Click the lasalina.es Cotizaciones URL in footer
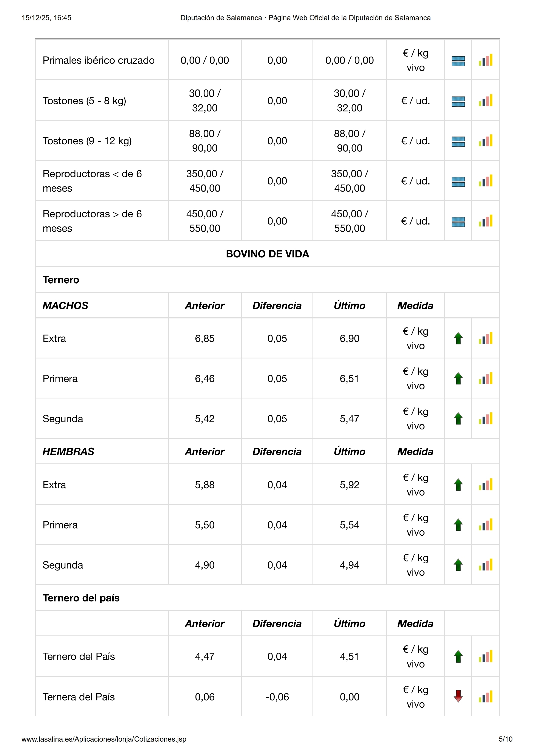The width and height of the screenshot is (534, 756). coord(104,739)
